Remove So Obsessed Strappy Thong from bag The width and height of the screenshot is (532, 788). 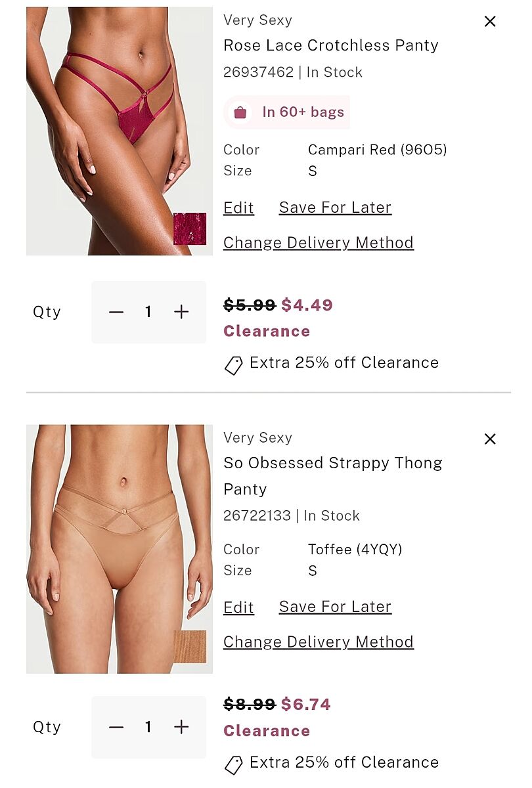pyautogui.click(x=490, y=439)
